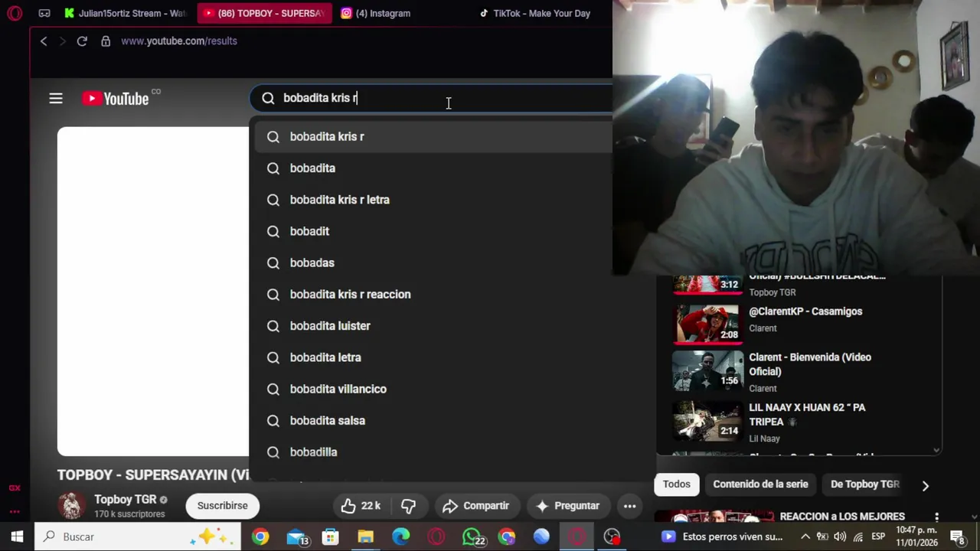Select the 'Contenido de la serie' chip
This screenshot has width=980, height=551.
click(760, 484)
